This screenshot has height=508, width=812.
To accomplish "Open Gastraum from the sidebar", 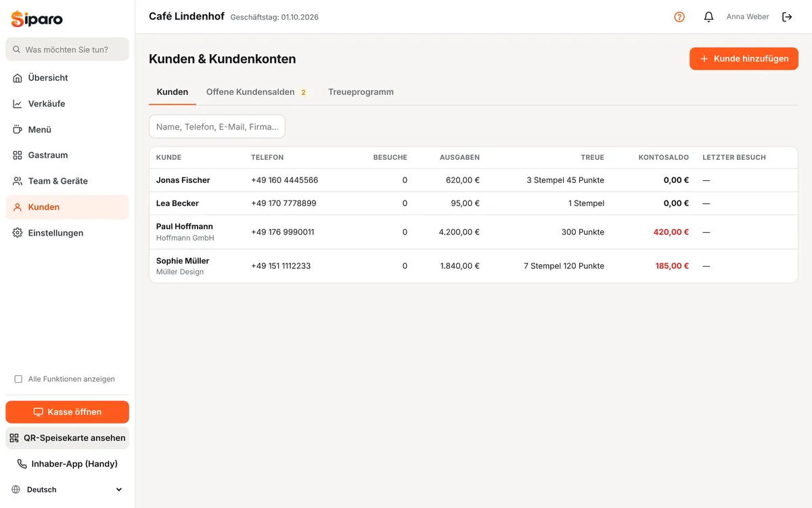I will (x=67, y=155).
